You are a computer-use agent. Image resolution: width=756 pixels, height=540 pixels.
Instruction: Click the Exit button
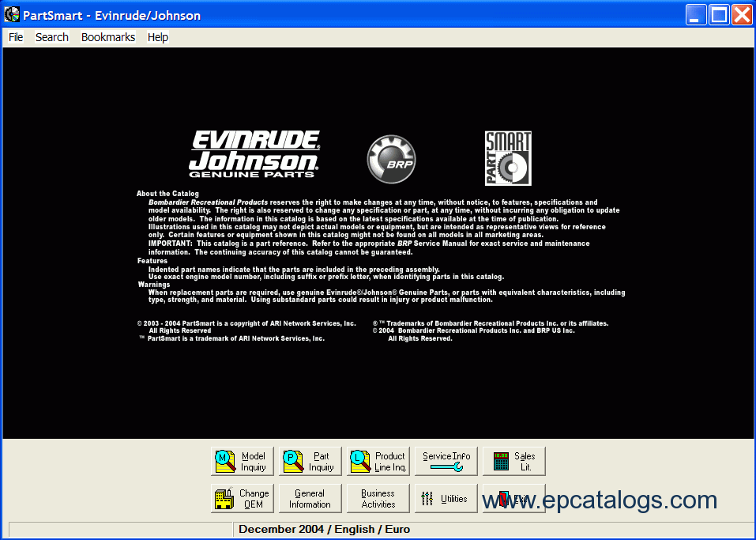point(514,499)
